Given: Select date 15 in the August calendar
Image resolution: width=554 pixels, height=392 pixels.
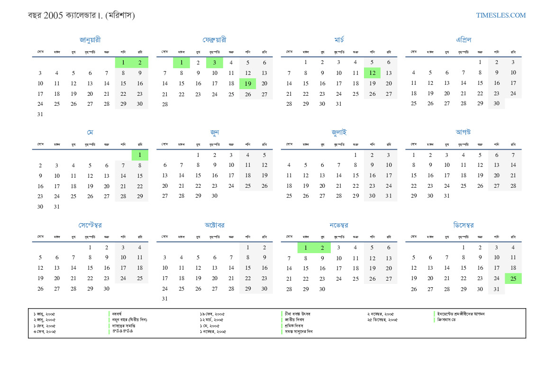Looking at the screenshot, I should tap(413, 175).
